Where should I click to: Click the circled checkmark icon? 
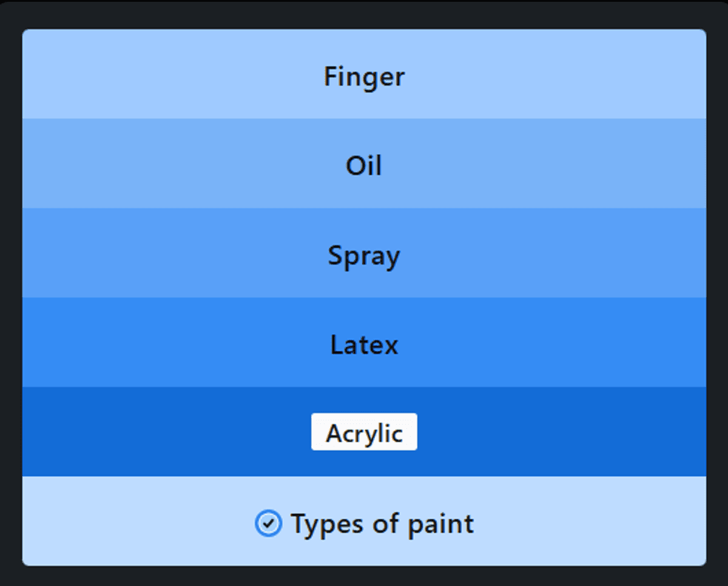tap(268, 524)
